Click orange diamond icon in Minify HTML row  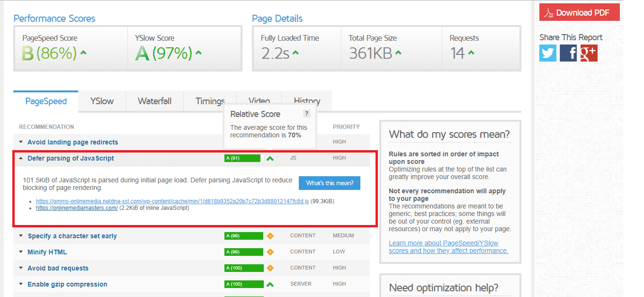(x=270, y=252)
